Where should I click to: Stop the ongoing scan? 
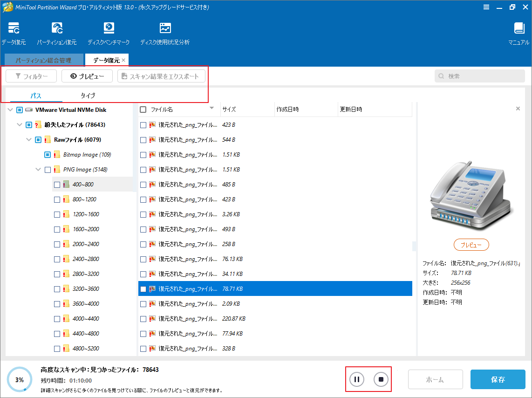(x=380, y=379)
